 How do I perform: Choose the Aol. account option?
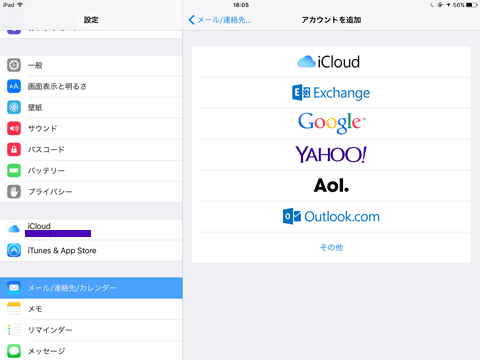pyautogui.click(x=331, y=186)
